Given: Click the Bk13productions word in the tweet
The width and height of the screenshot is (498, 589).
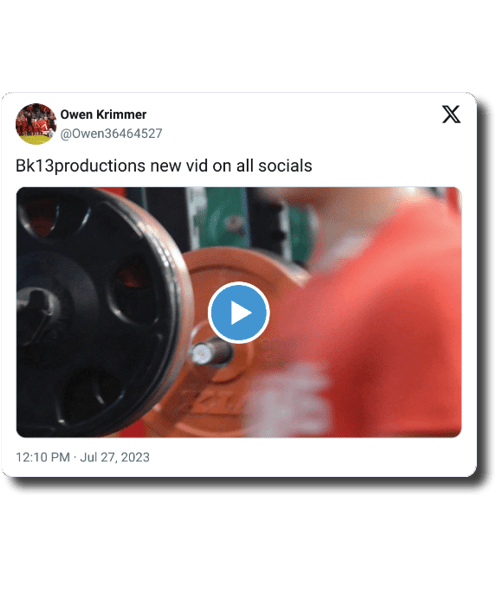Looking at the screenshot, I should click(80, 166).
